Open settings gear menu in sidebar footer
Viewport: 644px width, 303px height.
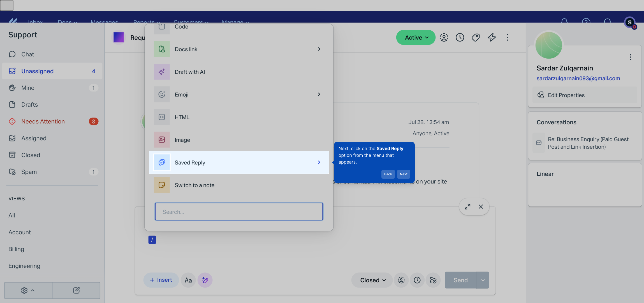coord(28,290)
